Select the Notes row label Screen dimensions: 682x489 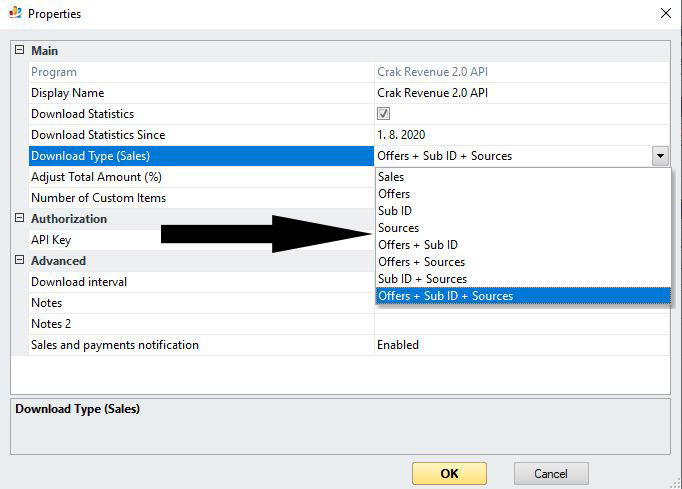47,303
